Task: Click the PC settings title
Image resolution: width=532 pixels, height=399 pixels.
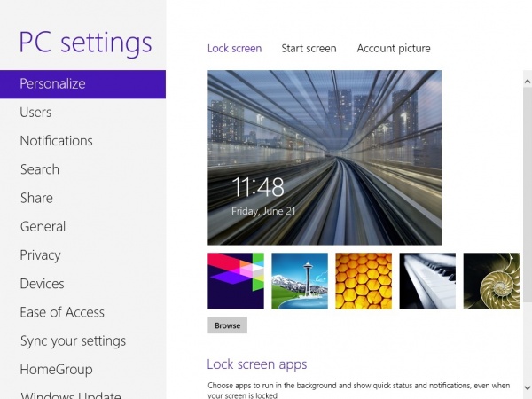Action: pyautogui.click(x=85, y=43)
